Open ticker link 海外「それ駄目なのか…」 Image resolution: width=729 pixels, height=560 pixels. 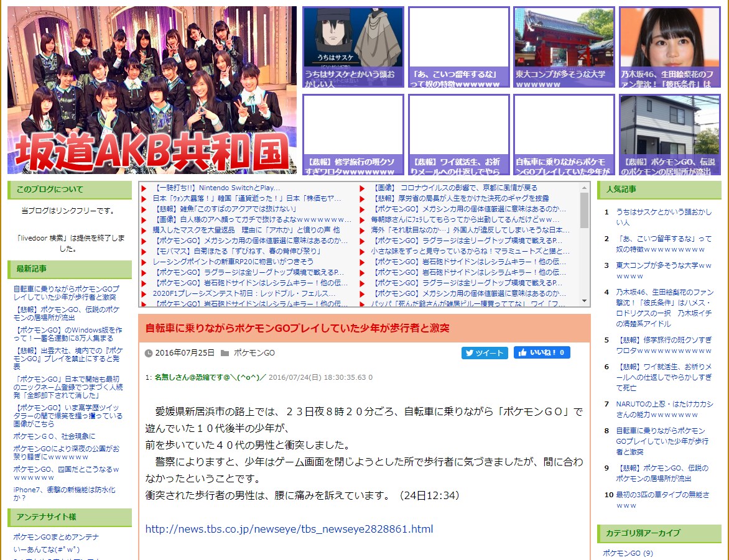click(470, 230)
